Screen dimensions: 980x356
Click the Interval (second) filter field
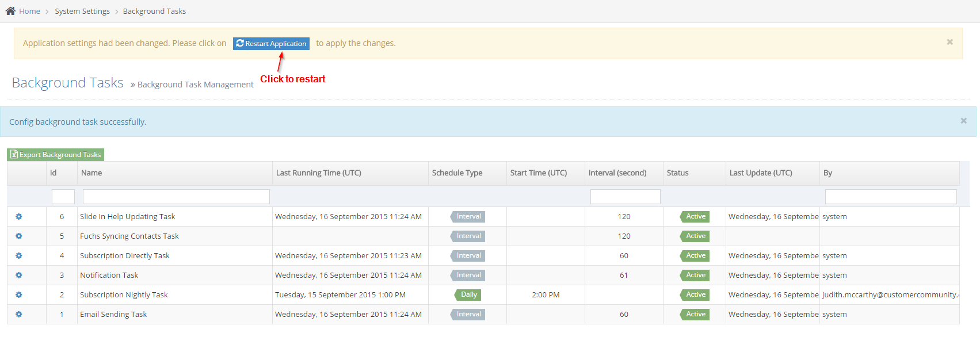(625, 197)
